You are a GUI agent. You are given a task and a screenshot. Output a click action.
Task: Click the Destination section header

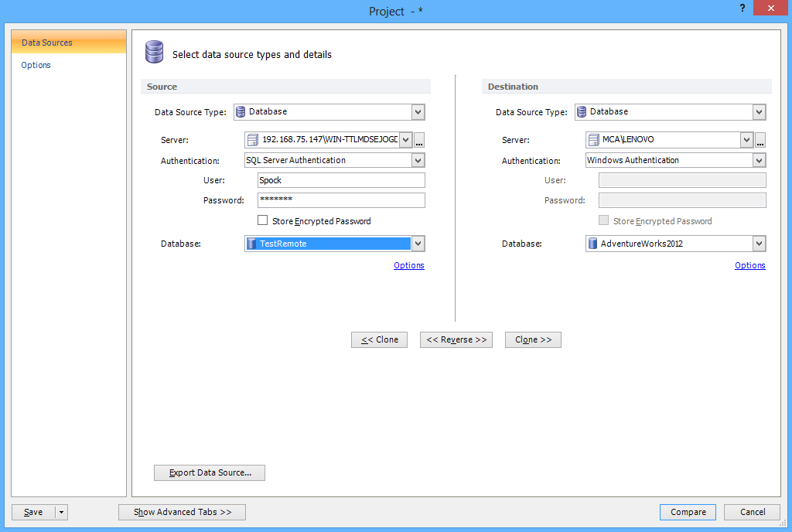(x=626, y=87)
